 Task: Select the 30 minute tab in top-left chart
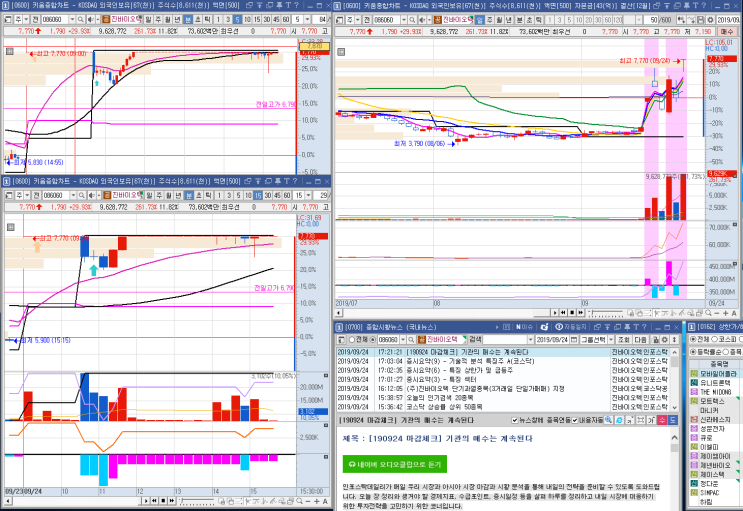coord(267,19)
